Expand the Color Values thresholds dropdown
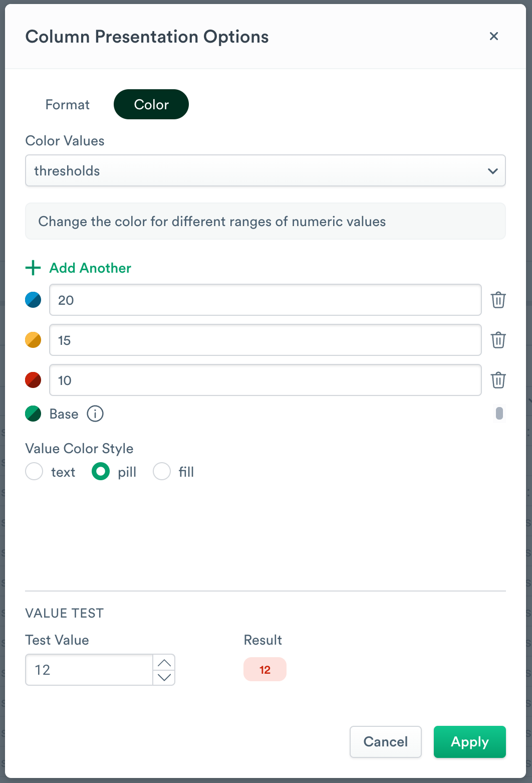 click(x=265, y=171)
